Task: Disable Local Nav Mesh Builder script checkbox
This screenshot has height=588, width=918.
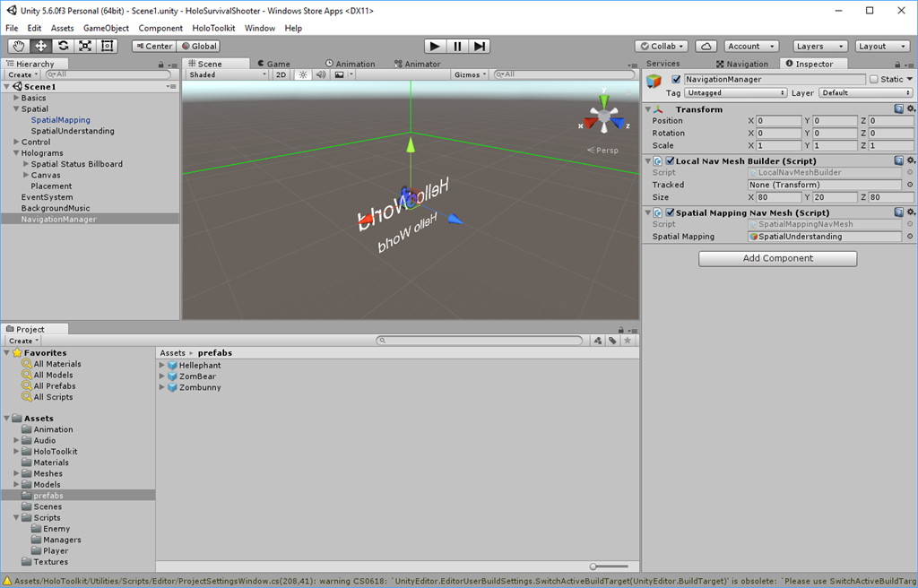Action: tap(671, 160)
